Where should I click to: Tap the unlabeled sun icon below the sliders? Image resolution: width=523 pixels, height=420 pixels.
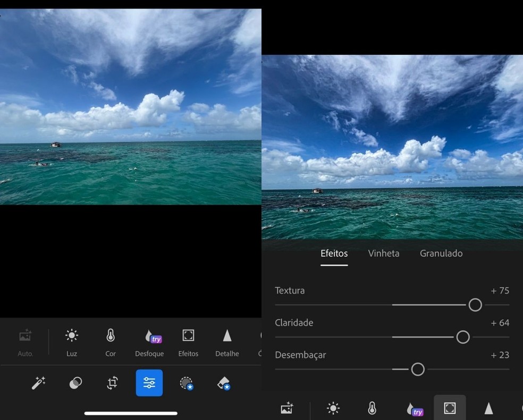pos(333,408)
